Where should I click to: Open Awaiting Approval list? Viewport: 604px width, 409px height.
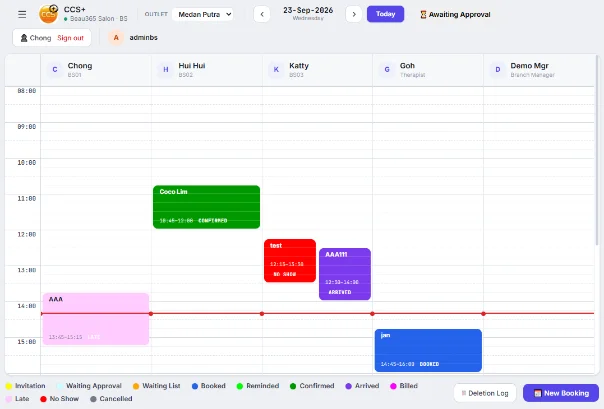point(455,15)
